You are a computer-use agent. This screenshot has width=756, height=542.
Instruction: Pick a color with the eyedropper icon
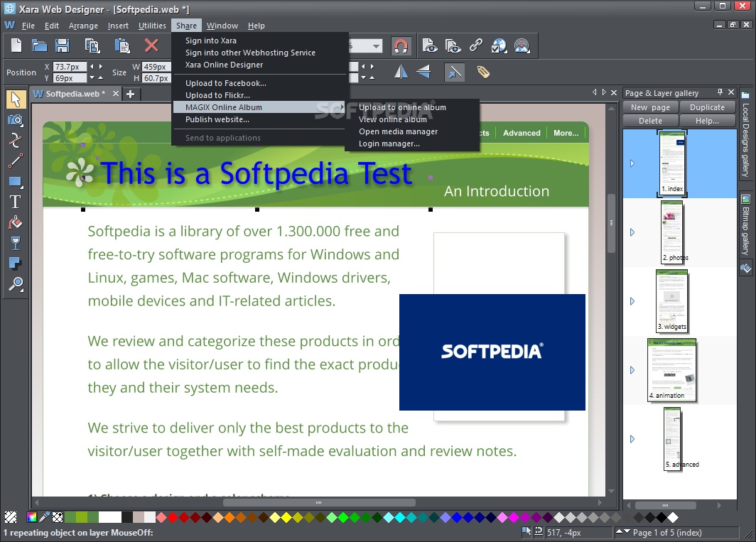pyautogui.click(x=44, y=517)
